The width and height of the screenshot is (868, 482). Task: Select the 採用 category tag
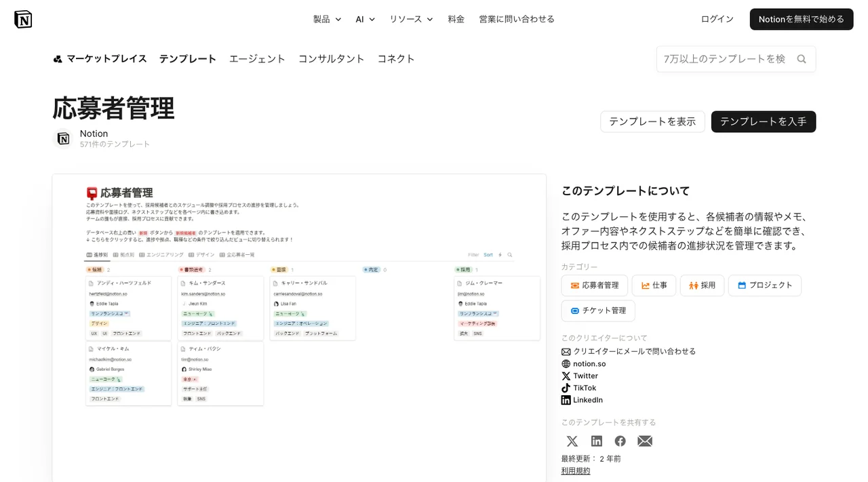coord(702,285)
